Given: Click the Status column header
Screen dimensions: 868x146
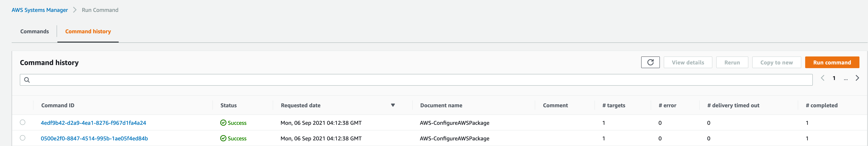Looking at the screenshot, I should (228, 105).
